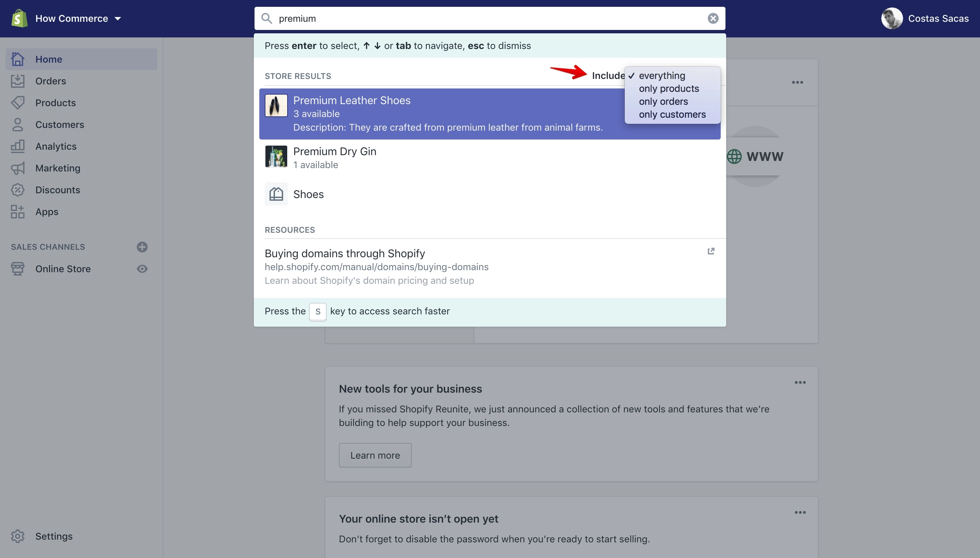
Task: Click the search magnifier icon
Action: [x=266, y=18]
